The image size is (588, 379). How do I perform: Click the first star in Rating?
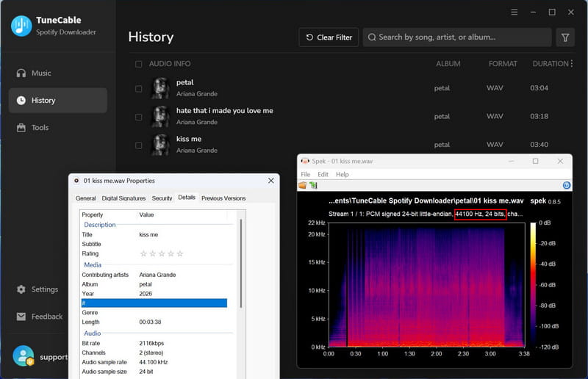point(143,254)
